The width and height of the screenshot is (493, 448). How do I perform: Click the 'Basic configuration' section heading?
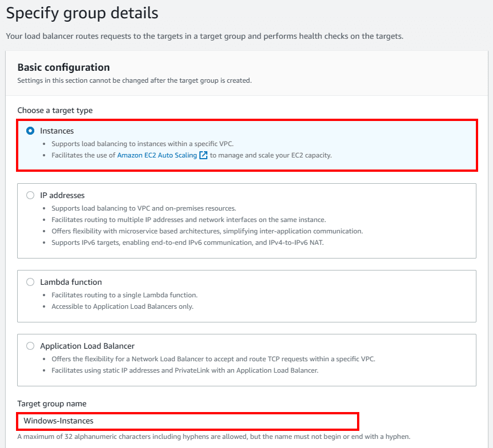(63, 67)
